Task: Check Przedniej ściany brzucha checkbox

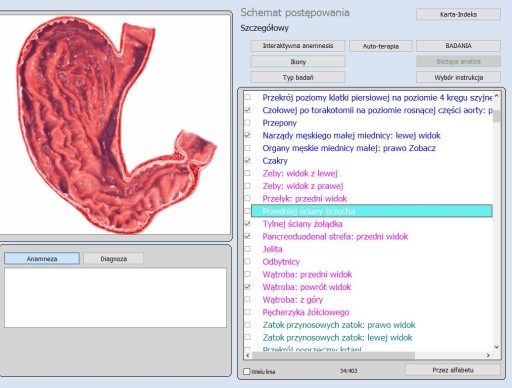Action: (248, 211)
